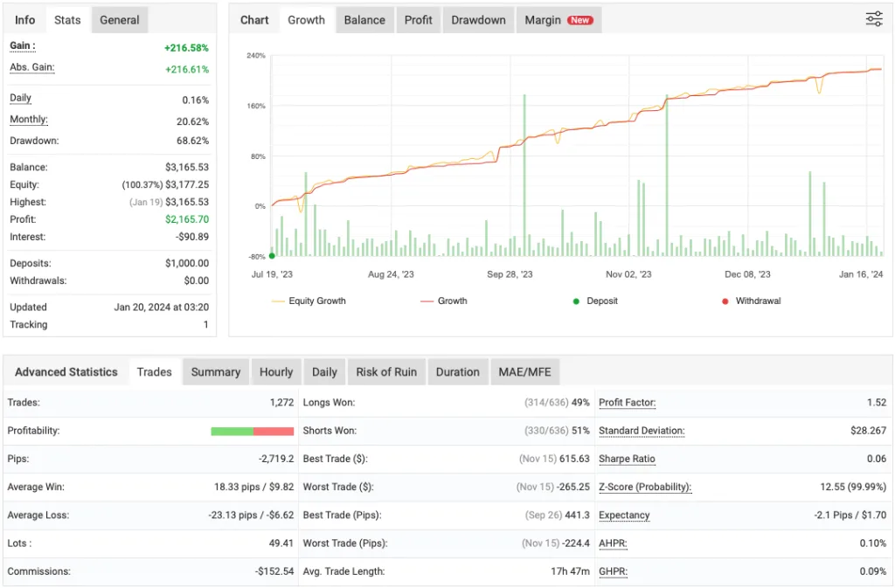This screenshot has width=895, height=588.
Task: Open the chart settings filter icon
Action: 873,17
